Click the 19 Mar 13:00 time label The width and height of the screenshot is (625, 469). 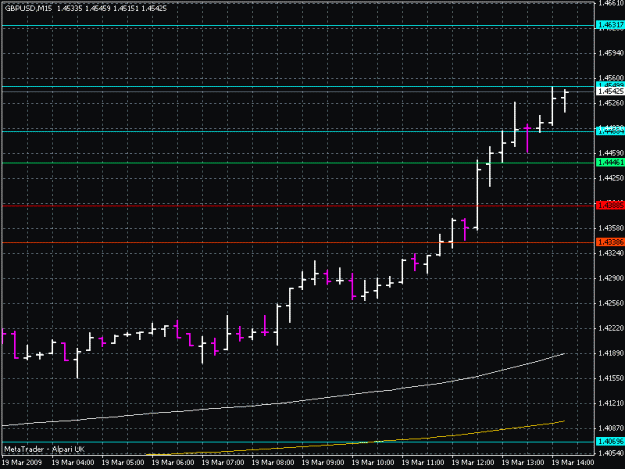523,463
